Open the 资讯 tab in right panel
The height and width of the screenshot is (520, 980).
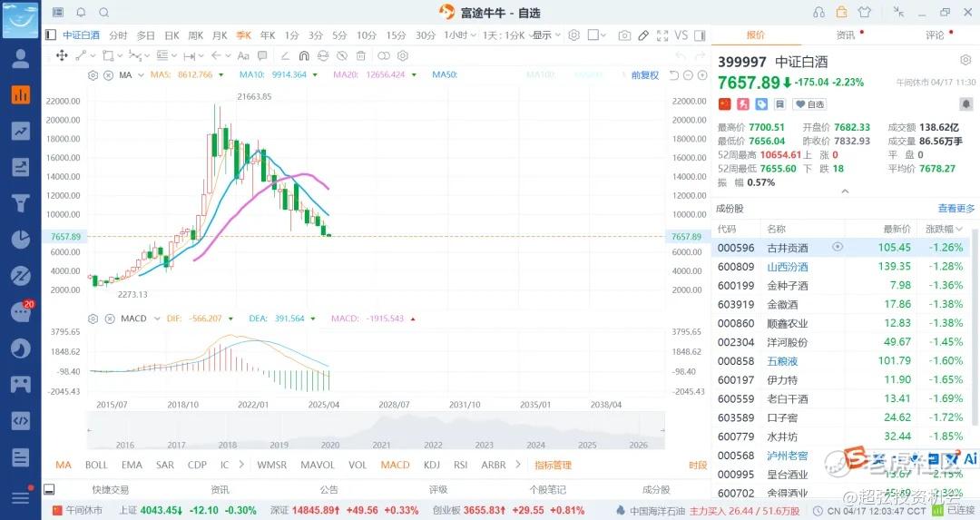(847, 35)
